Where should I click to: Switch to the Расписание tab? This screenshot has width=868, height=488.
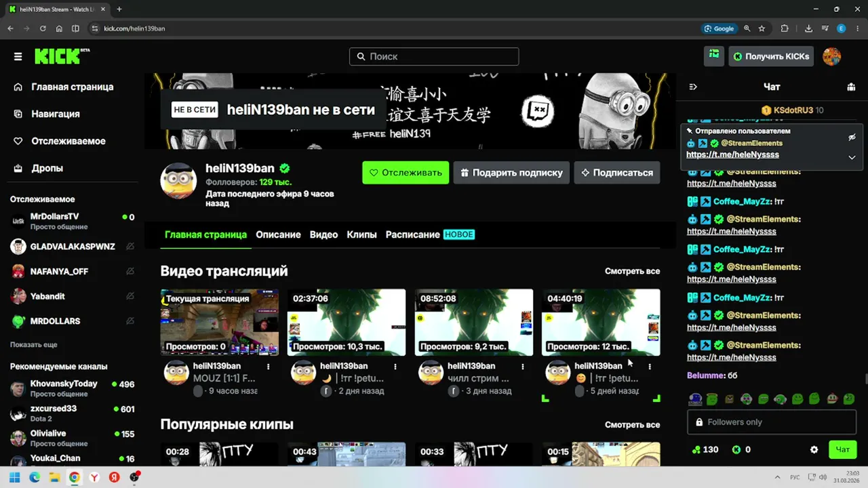point(430,235)
